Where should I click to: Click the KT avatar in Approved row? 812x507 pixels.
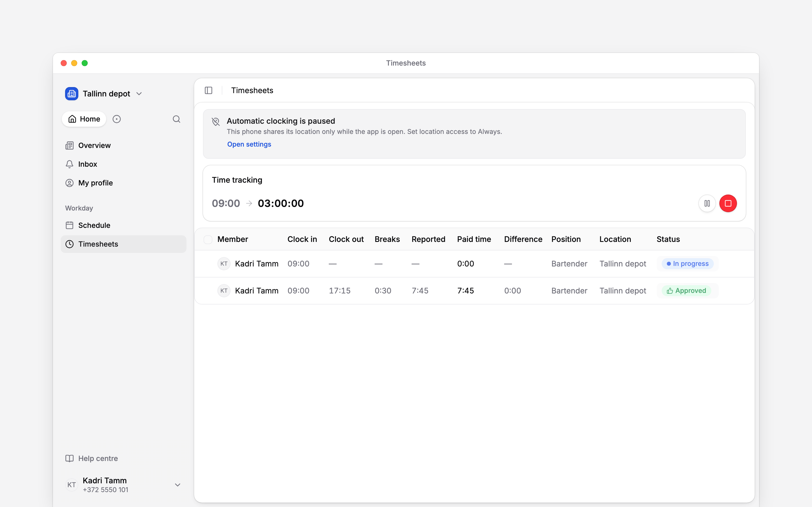[x=224, y=291]
